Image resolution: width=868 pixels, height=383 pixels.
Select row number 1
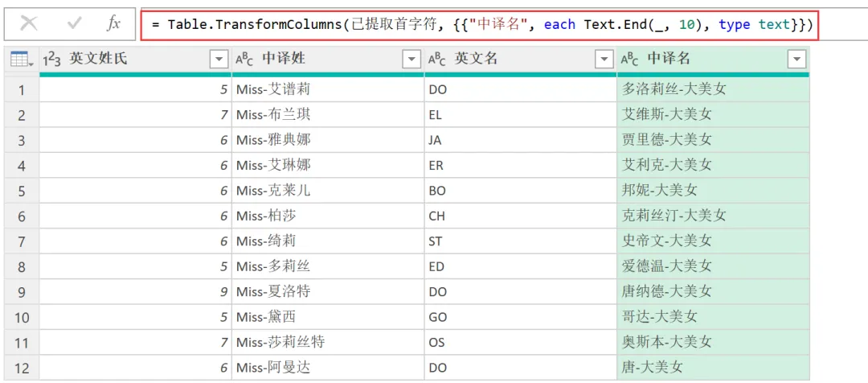[22, 89]
